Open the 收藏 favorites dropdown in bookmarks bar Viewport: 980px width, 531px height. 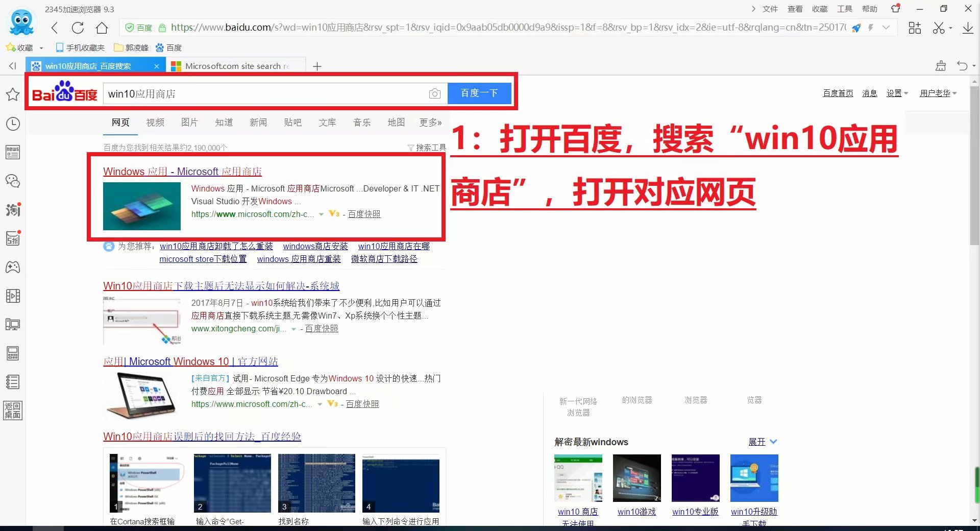click(24, 47)
